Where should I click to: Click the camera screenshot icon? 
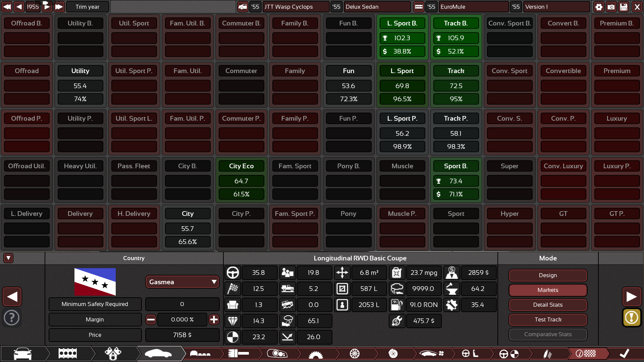click(611, 7)
